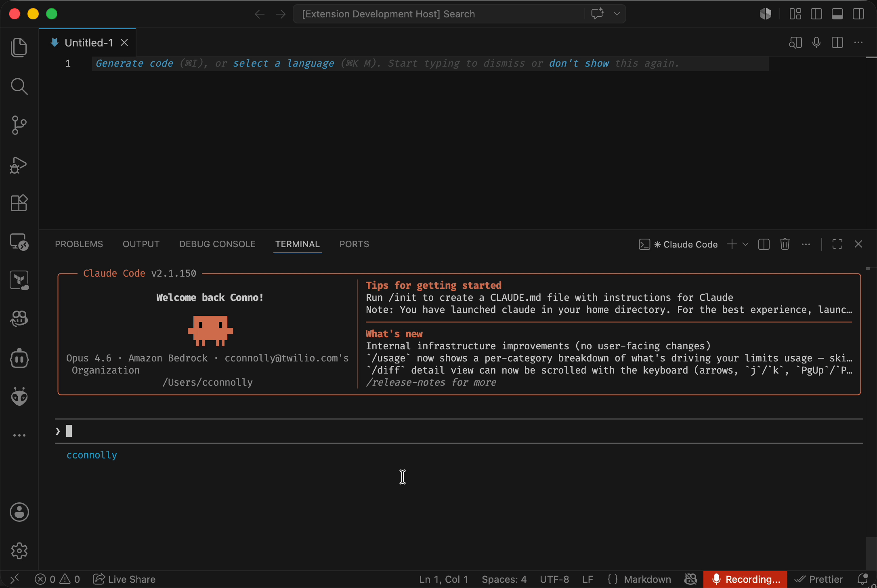Viewport: 877px width, 588px height.
Task: Open notifications via the bell icon
Action: click(x=862, y=579)
